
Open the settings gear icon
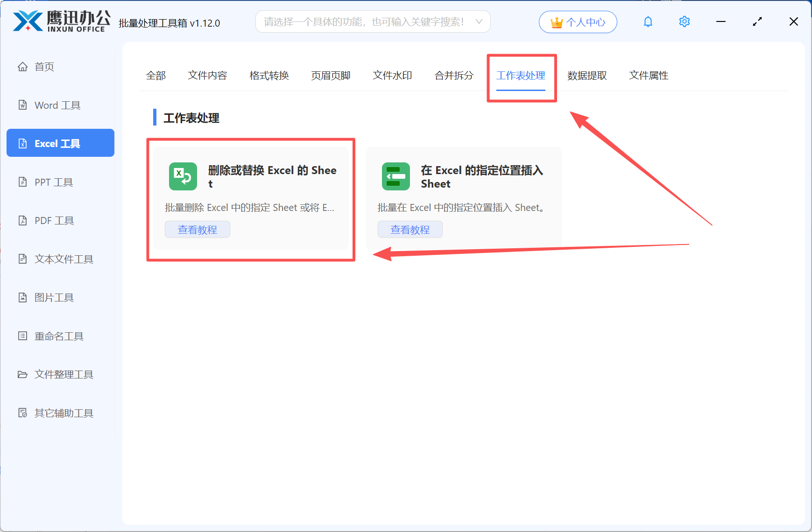coord(684,21)
